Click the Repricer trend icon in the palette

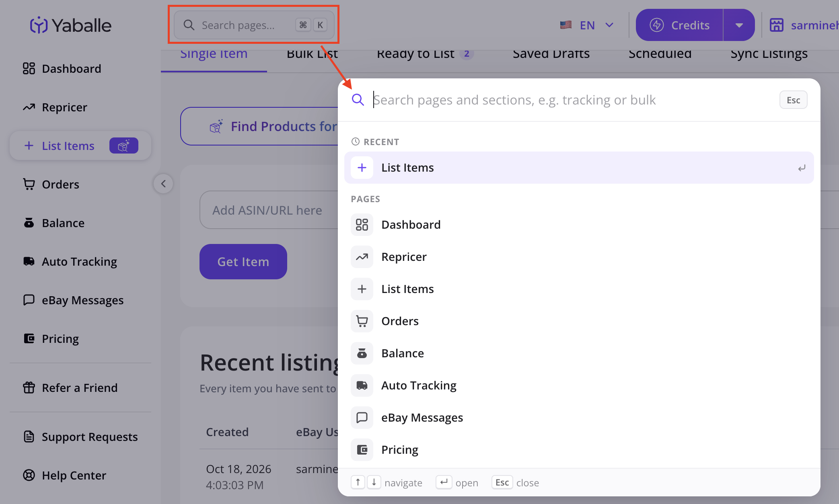pos(362,257)
